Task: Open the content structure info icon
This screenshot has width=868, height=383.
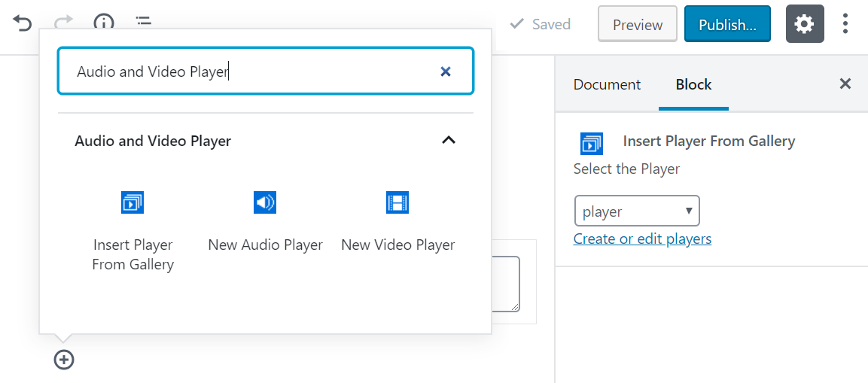Action: pos(104,22)
